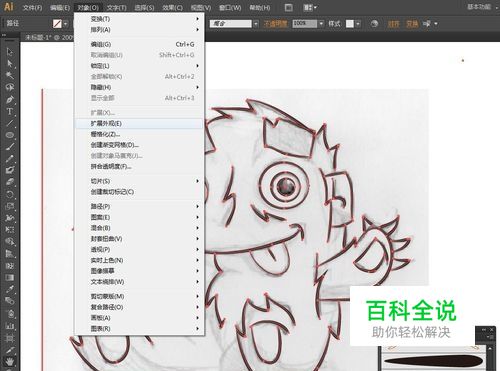Select the Eraser tool
500x371 pixels.
click(9, 182)
